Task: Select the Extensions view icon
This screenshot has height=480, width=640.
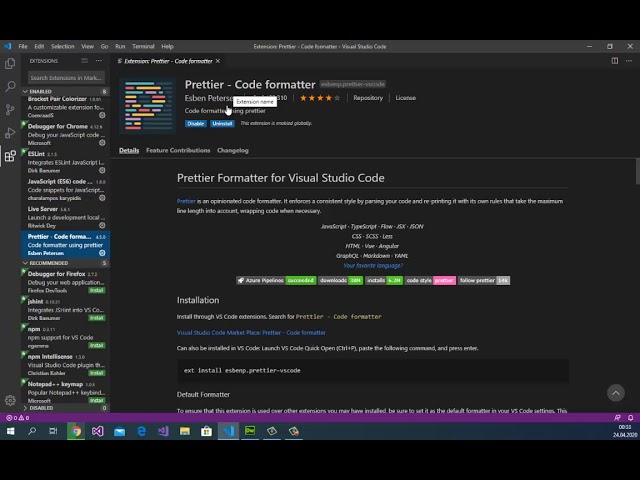Action: tap(10, 156)
